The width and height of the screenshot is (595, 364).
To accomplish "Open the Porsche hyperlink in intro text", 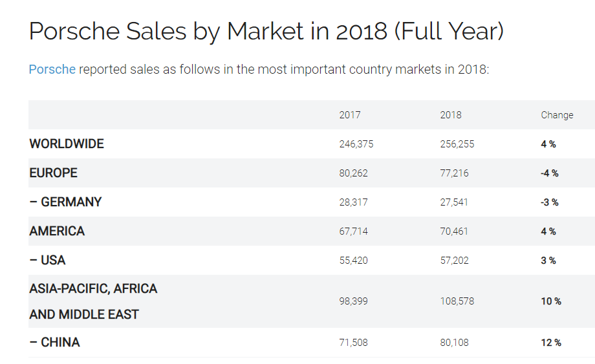I will coord(52,69).
